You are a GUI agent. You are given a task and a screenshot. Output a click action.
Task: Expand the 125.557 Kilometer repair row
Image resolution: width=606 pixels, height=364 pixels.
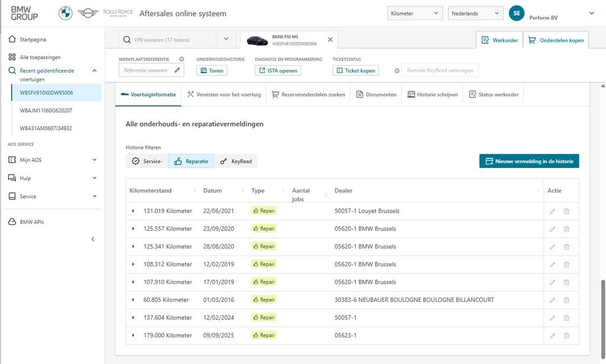(133, 229)
